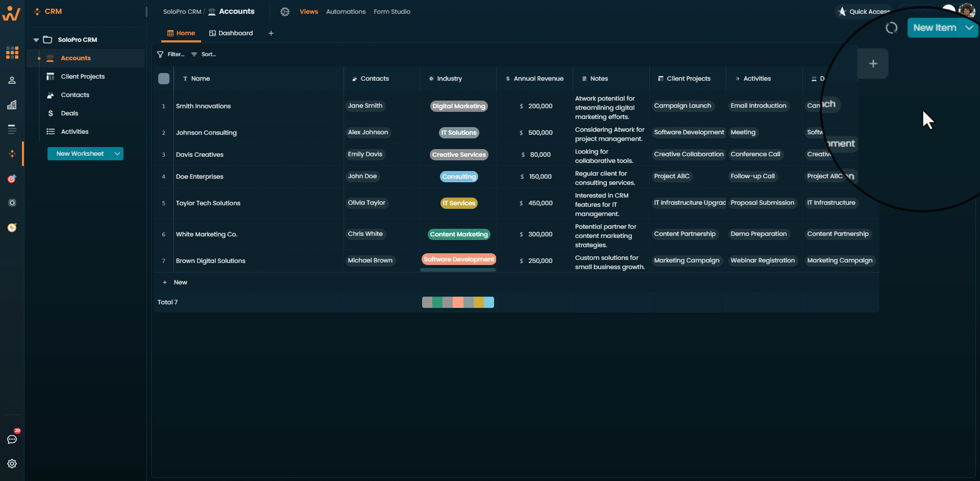Click the list lines icon in left rail
The width and height of the screenshot is (980, 481).
tap(12, 129)
